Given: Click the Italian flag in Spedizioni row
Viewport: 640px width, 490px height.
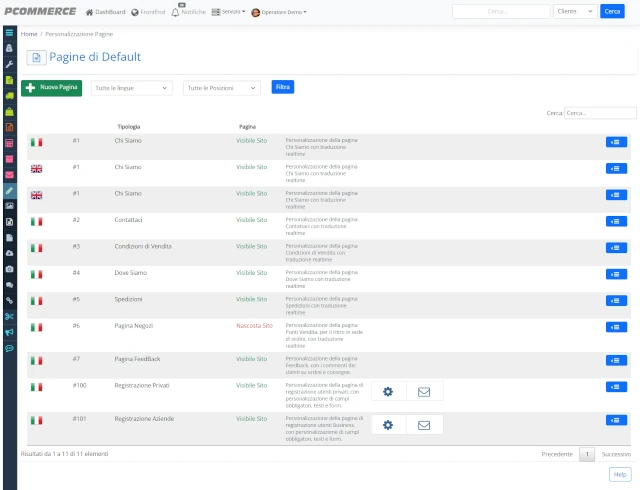Looking at the screenshot, I should point(36,301).
